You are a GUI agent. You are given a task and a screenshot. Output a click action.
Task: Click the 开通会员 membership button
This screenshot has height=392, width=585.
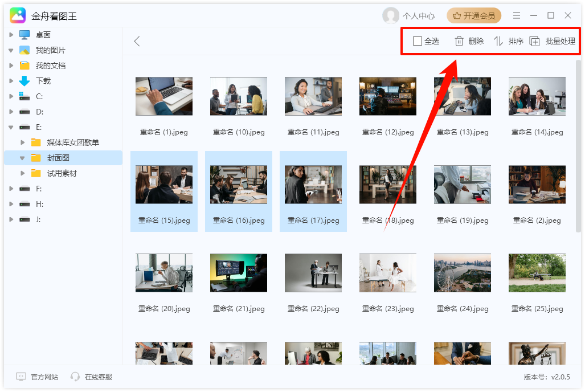click(474, 16)
